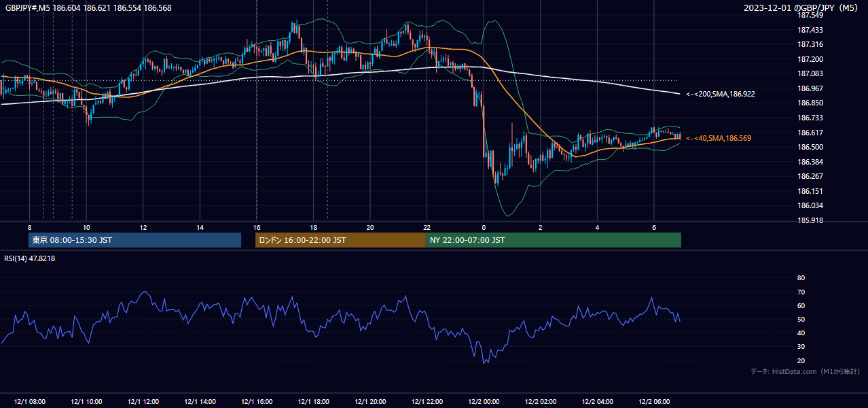The image size is (868, 408).
Task: Click the RSI(14) 47.8218 indicator label
Action: [30, 258]
